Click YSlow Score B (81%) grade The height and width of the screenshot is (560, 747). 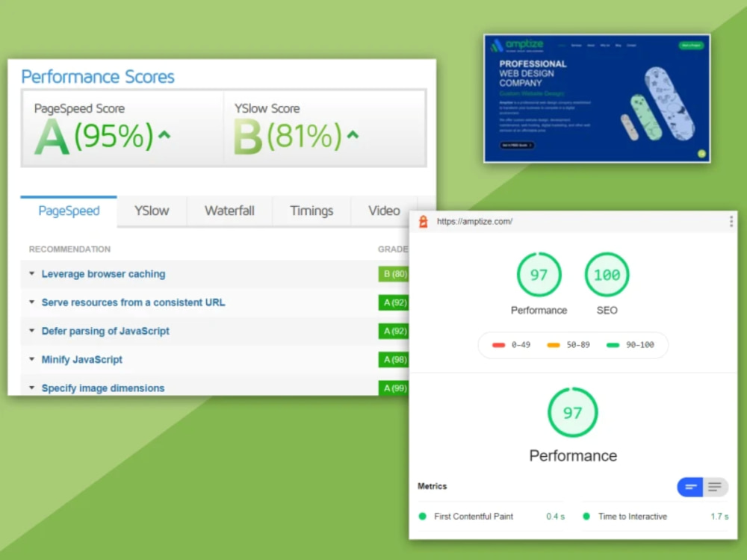[x=288, y=137]
